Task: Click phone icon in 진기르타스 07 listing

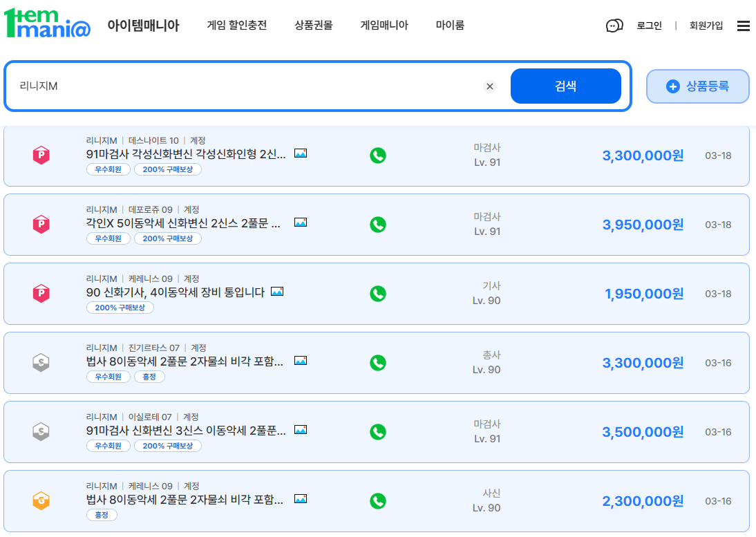Action: [378, 363]
